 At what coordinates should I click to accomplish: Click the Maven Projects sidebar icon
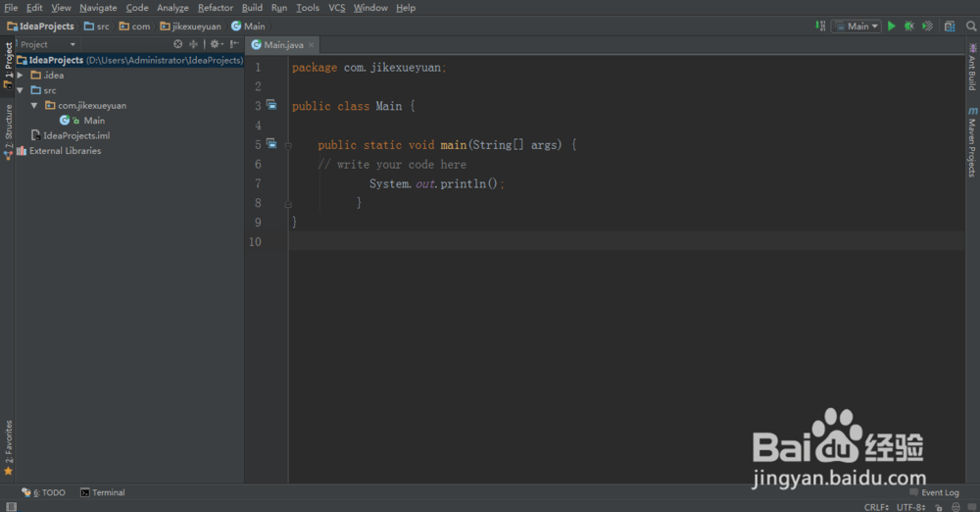click(x=972, y=111)
